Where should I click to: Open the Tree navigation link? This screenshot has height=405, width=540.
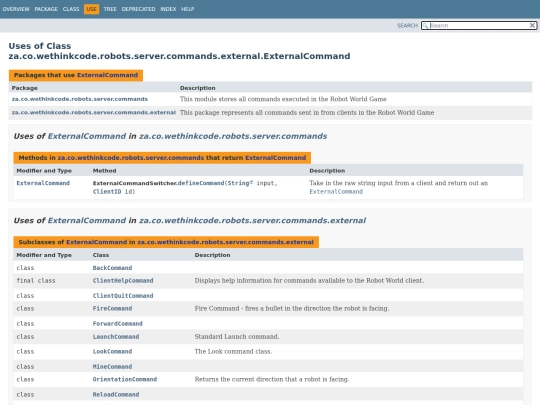click(110, 9)
